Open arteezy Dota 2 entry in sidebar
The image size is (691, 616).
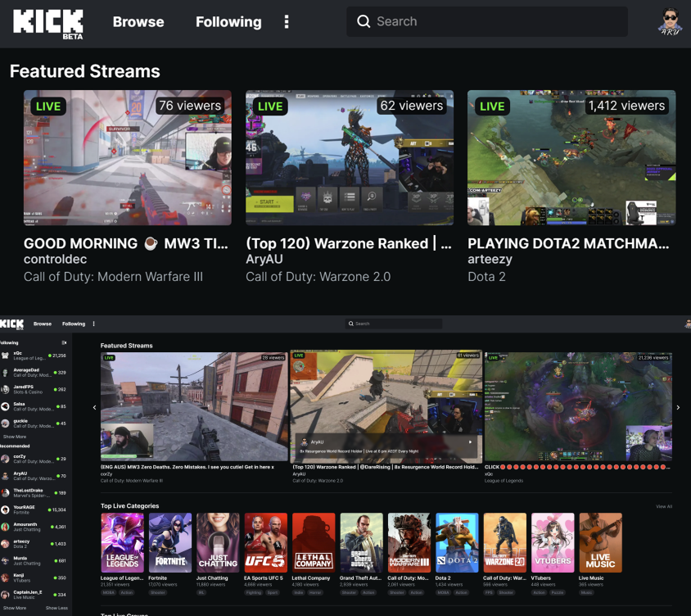34,544
